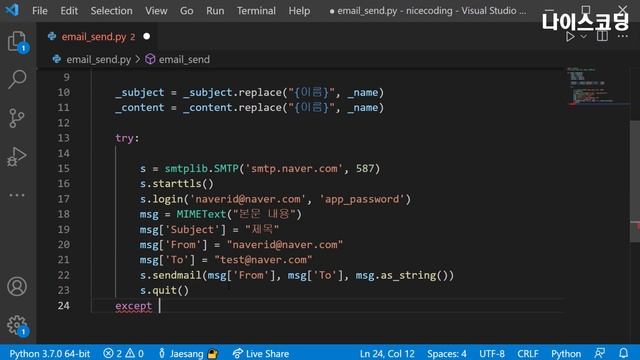Viewport: 640px width, 360px height.
Task: Run Python file with play button
Action: click(x=570, y=37)
